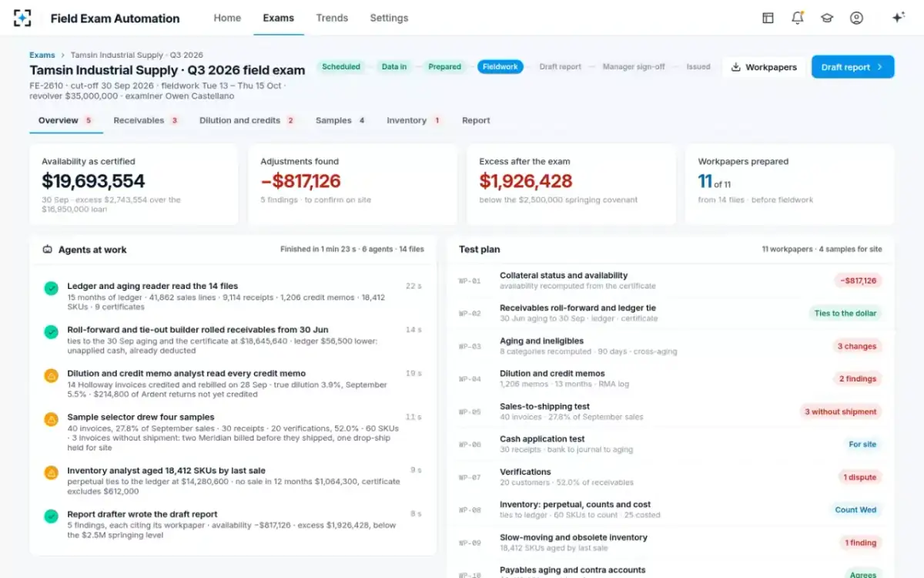Click the Field Exam Automation logo icon

pos(22,18)
